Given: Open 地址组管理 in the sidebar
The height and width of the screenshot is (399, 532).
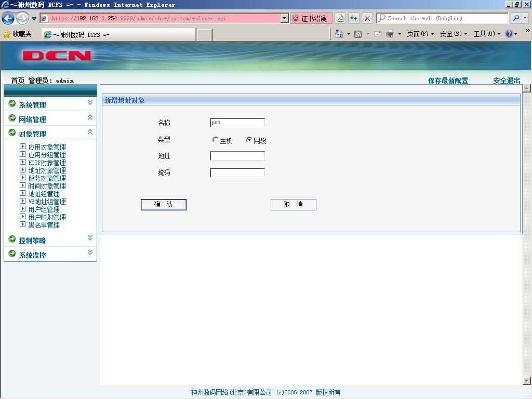Looking at the screenshot, I should 44,194.
